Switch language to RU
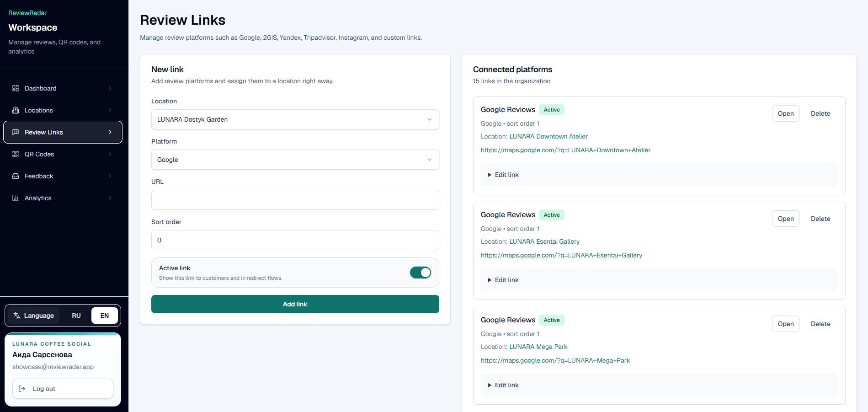Image resolution: width=868 pixels, height=412 pixels. pyautogui.click(x=76, y=316)
